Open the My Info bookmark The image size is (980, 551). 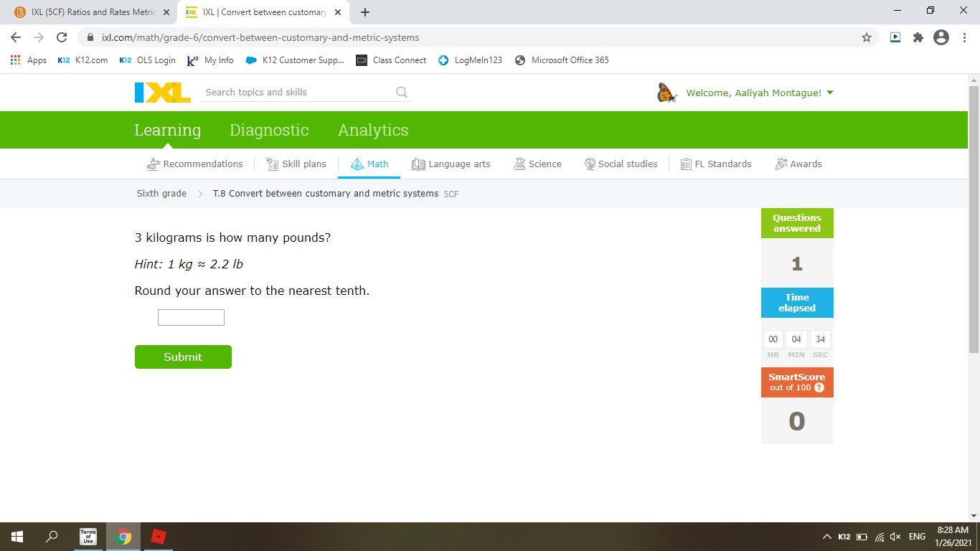(210, 60)
